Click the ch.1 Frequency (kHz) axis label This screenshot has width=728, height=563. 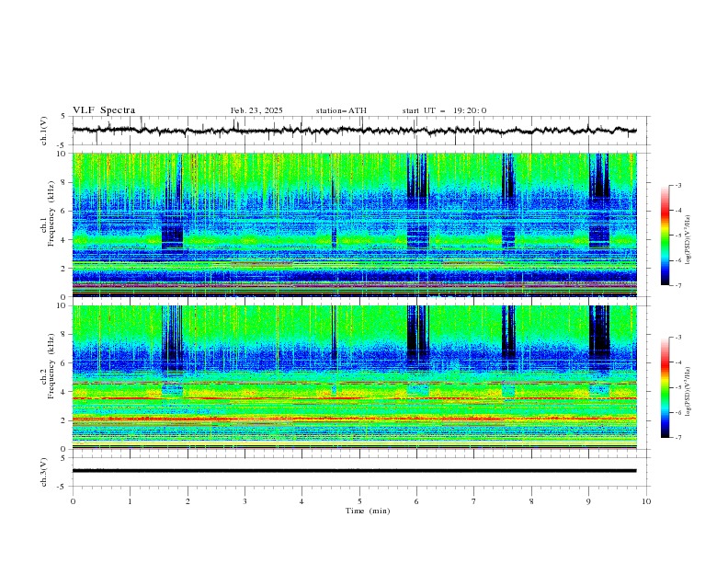point(47,214)
